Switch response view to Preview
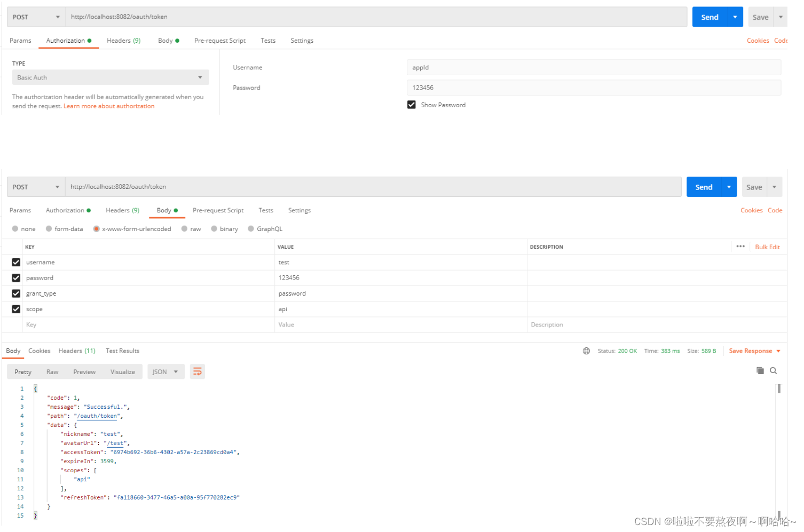Screen dimensions: 804x532 [84, 372]
